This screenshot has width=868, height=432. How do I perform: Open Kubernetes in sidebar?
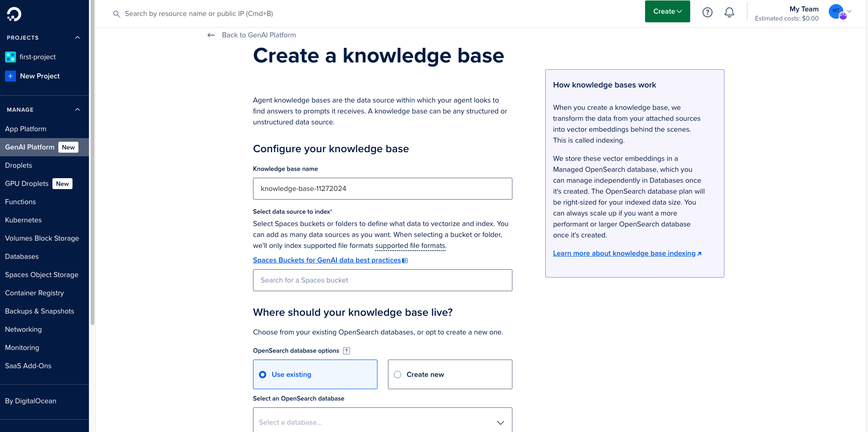[x=23, y=220]
